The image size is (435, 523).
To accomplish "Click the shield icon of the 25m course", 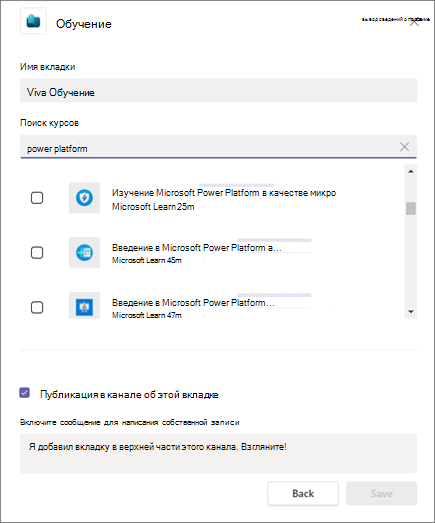I will [84, 198].
